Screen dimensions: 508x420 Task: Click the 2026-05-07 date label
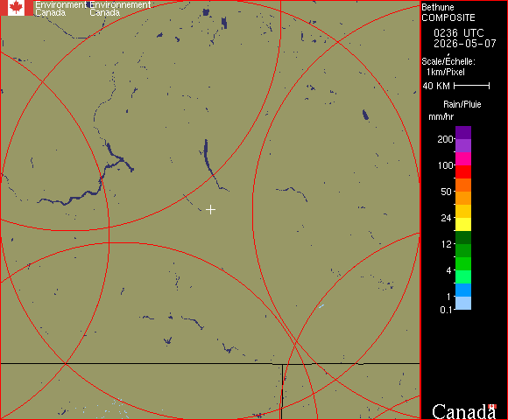[x=465, y=44]
